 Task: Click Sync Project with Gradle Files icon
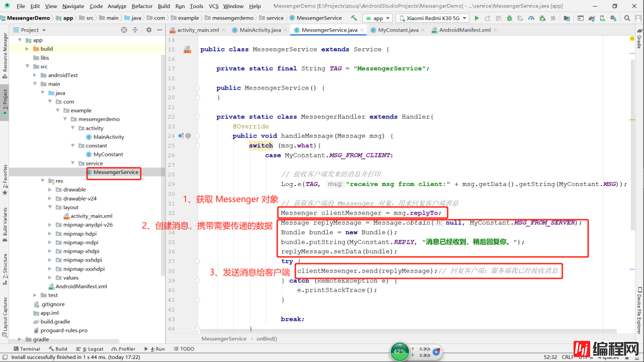592,18
